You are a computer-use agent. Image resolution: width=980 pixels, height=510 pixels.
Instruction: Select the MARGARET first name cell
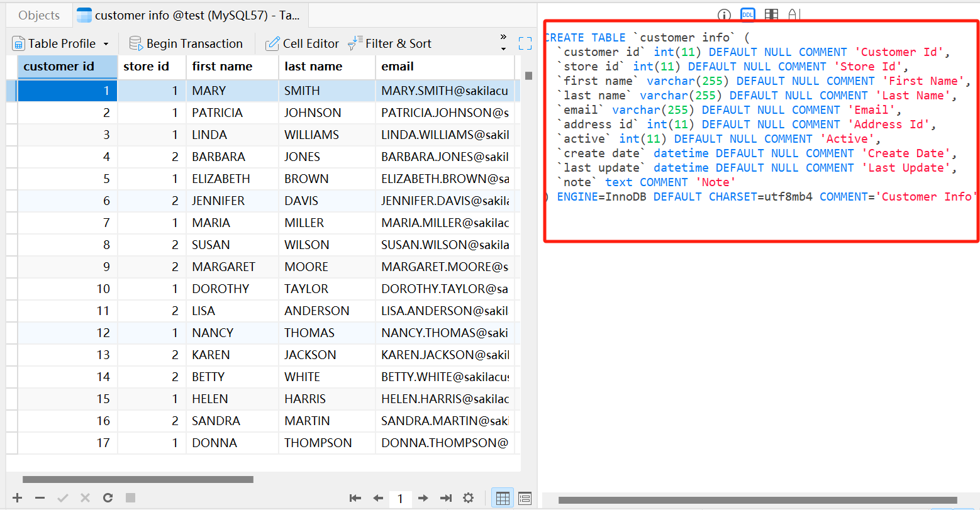tap(232, 267)
